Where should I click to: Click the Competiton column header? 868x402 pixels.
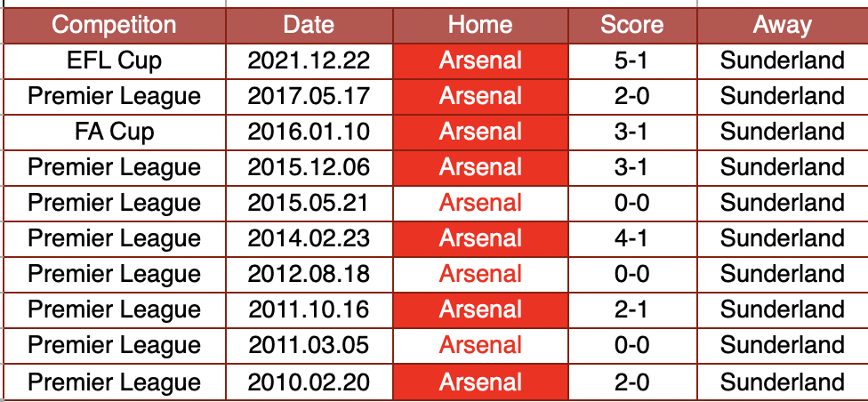(114, 25)
